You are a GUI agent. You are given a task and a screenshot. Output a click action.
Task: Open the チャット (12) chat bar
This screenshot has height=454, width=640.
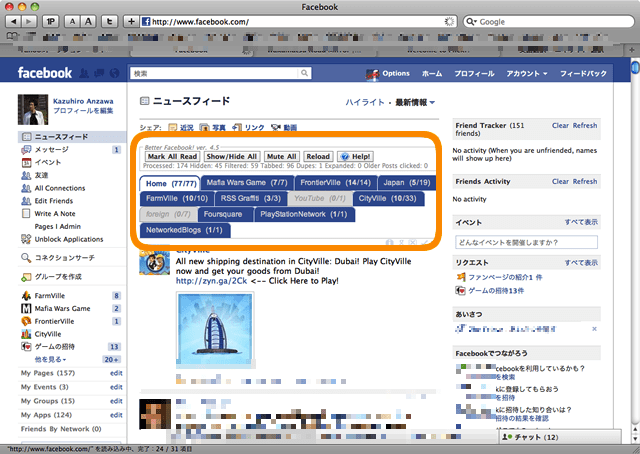coord(560,437)
